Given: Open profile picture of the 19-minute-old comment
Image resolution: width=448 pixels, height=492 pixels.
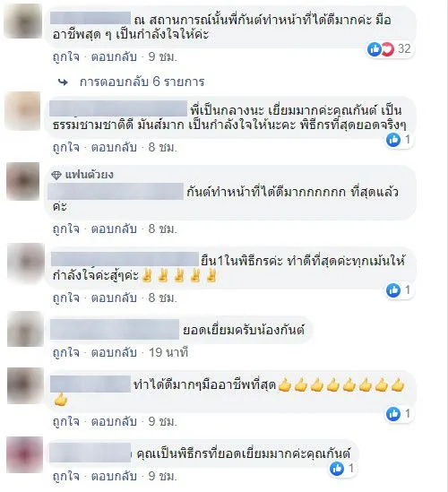Looking at the screenshot, I should [x=25, y=329].
